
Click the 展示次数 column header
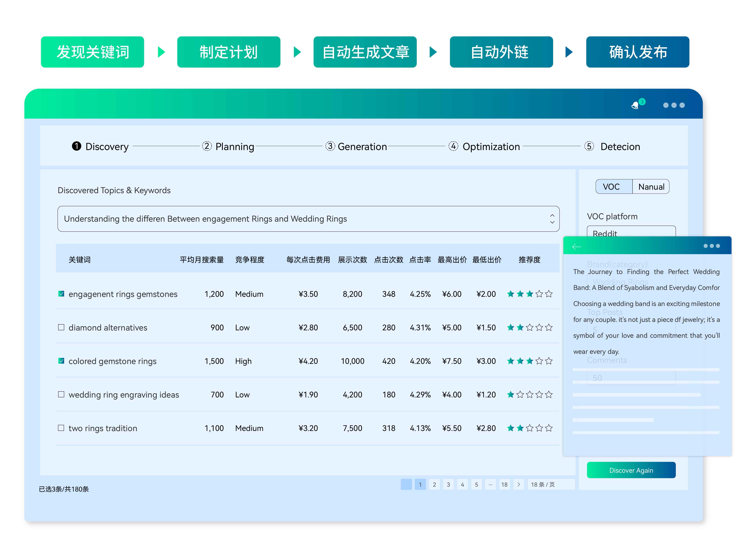click(352, 260)
